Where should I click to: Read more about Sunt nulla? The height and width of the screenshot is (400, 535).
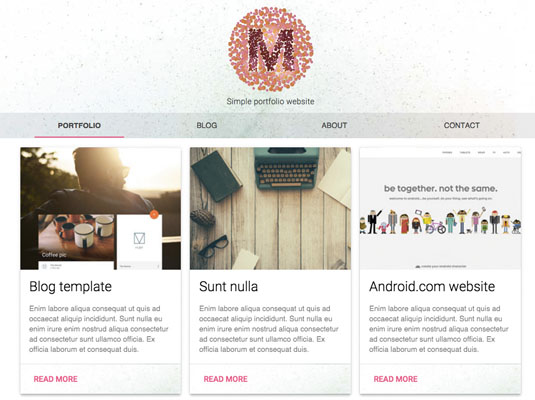[226, 379]
